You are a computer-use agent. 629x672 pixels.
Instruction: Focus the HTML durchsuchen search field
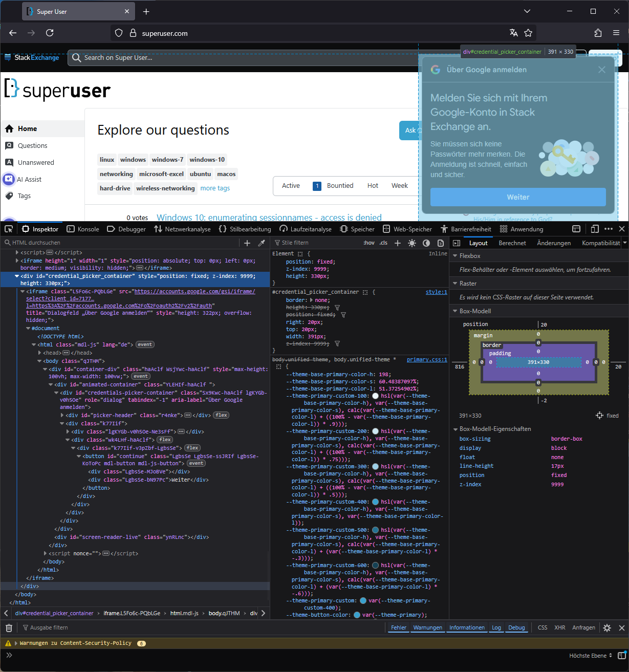pyautogui.click(x=120, y=243)
